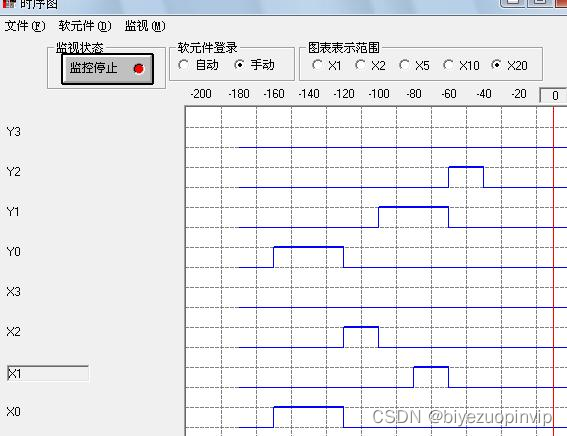The height and width of the screenshot is (436, 567).
Task: Set chart range to X10
Action: (x=448, y=65)
